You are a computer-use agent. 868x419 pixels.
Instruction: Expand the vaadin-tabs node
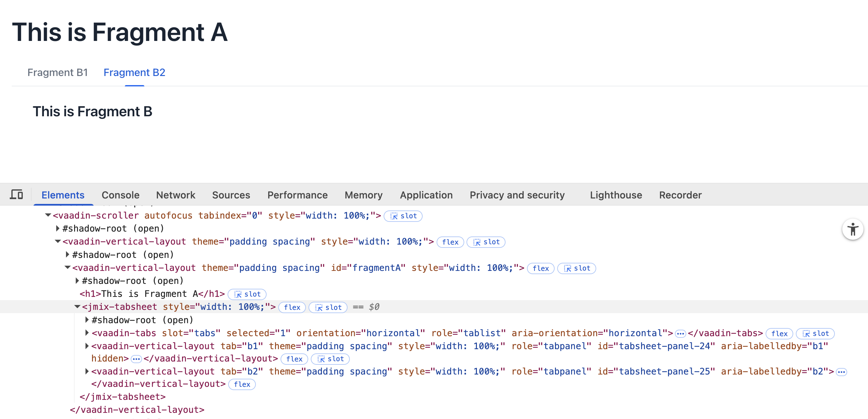coord(87,333)
